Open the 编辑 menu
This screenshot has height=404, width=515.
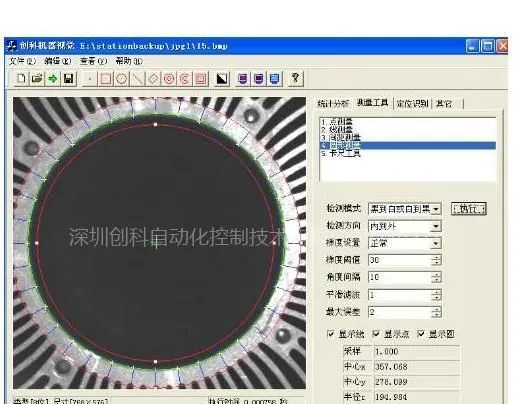(x=57, y=61)
